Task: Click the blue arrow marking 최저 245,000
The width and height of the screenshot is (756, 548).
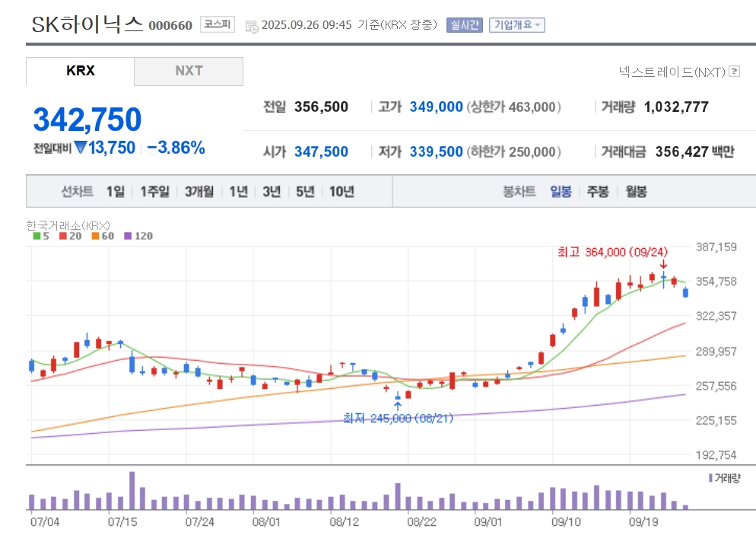Action: [397, 406]
